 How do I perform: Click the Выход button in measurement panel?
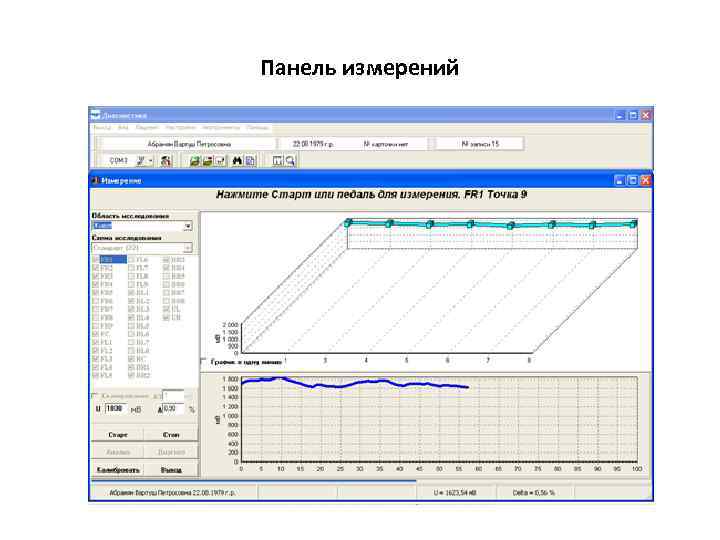coord(171,470)
